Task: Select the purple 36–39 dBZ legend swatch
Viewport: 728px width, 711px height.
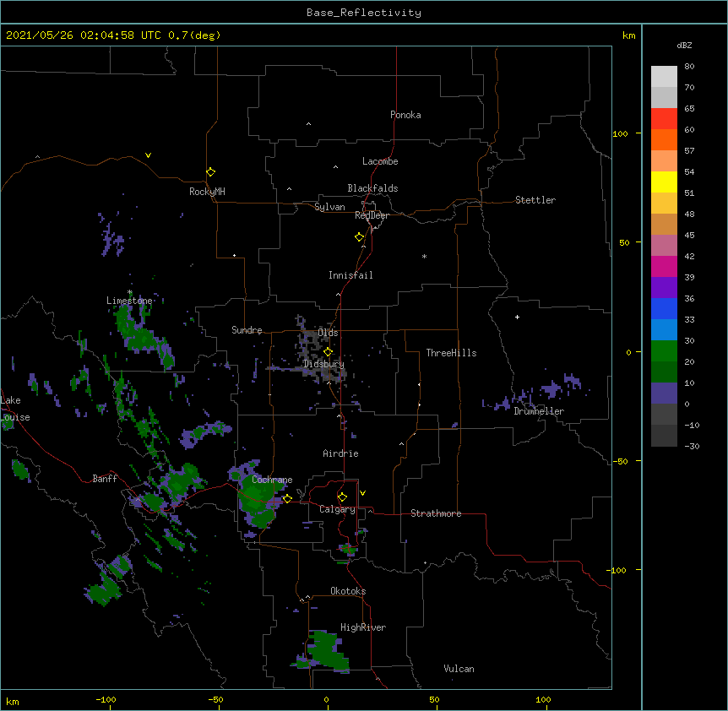Action: pyautogui.click(x=664, y=288)
